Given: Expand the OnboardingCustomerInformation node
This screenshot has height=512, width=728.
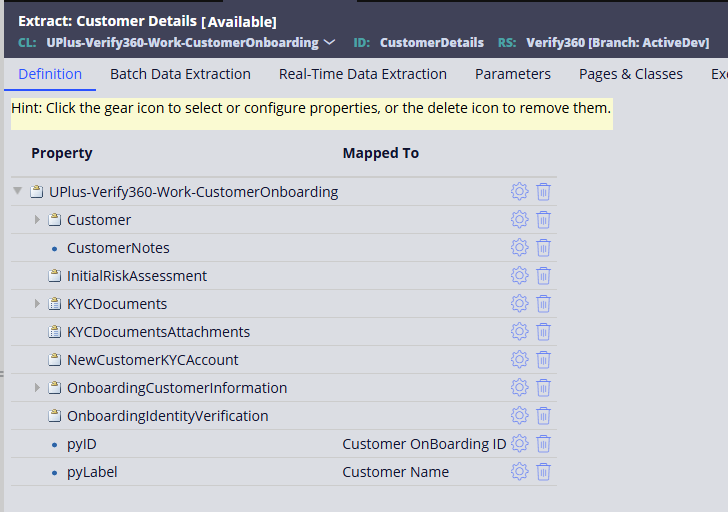Looking at the screenshot, I should 37,388.
